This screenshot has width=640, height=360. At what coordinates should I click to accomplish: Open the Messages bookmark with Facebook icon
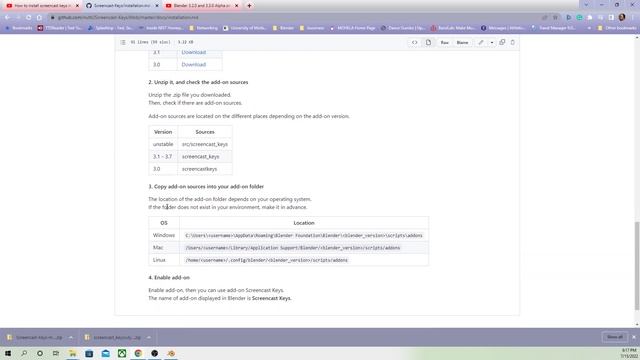pyautogui.click(x=503, y=28)
